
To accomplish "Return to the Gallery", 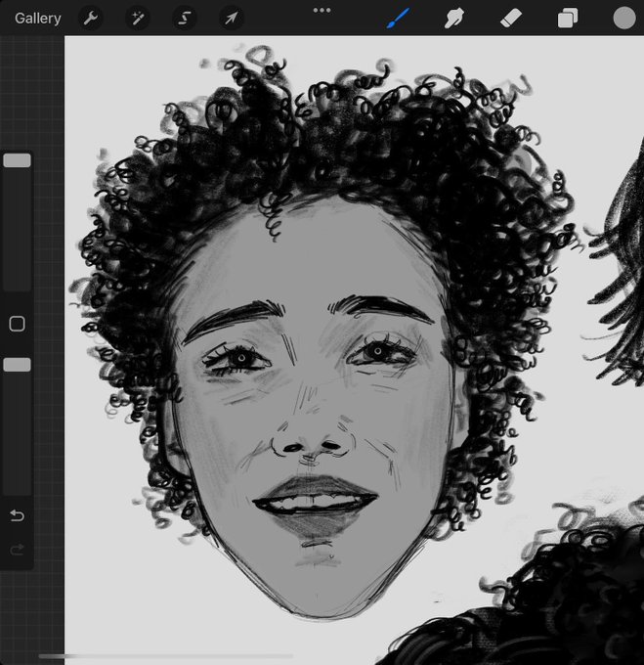I will point(38,19).
